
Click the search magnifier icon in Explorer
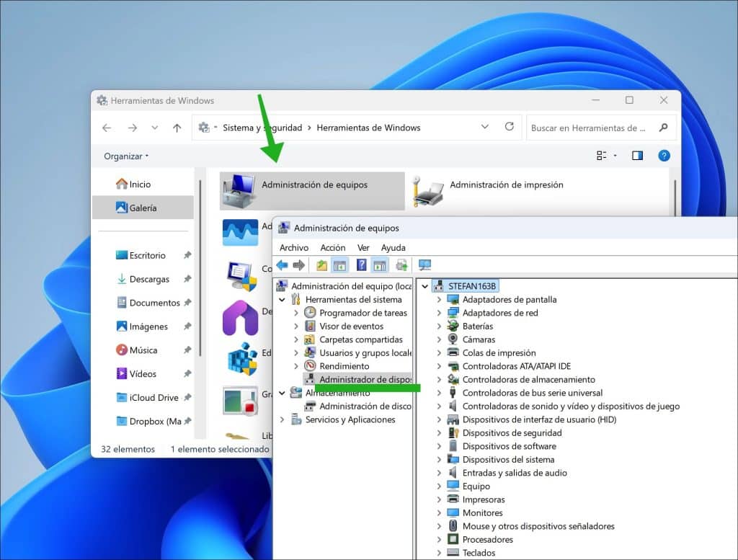[663, 128]
